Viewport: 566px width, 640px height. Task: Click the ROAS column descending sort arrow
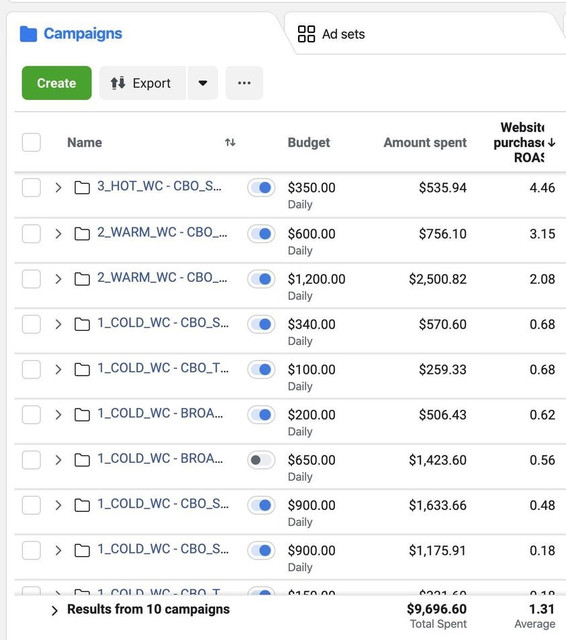pyautogui.click(x=552, y=142)
